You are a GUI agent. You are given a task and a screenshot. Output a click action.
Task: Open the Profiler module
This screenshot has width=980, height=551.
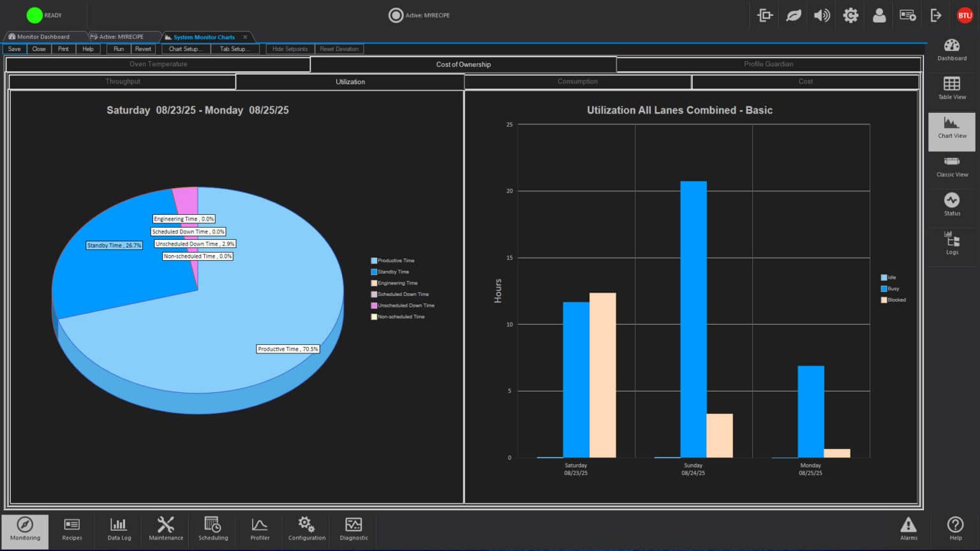tap(260, 529)
